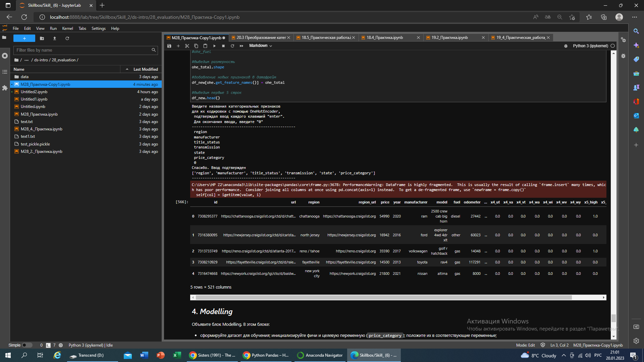Image resolution: width=644 pixels, height=362 pixels.
Task: Open the Run menu
Action: [x=53, y=28]
